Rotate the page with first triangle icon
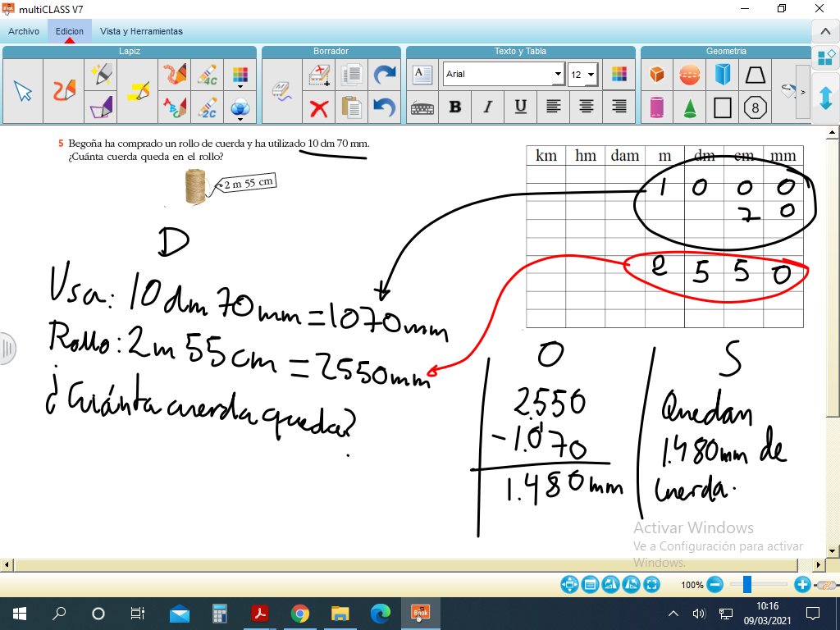The height and width of the screenshot is (630, 840). 610,584
